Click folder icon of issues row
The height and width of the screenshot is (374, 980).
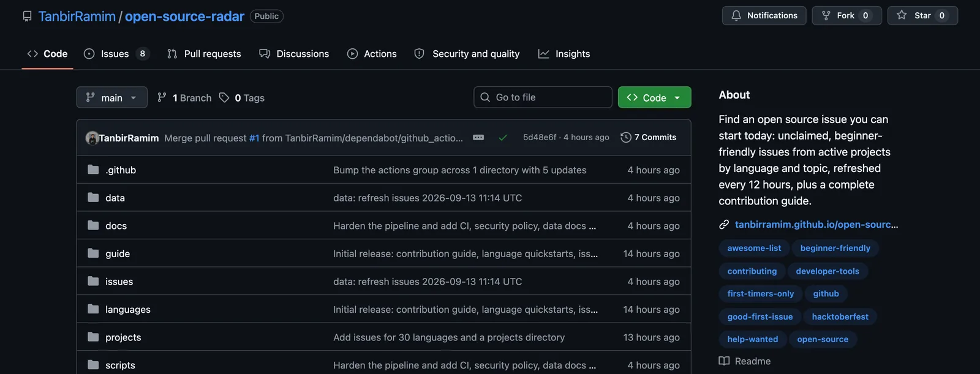tap(93, 281)
